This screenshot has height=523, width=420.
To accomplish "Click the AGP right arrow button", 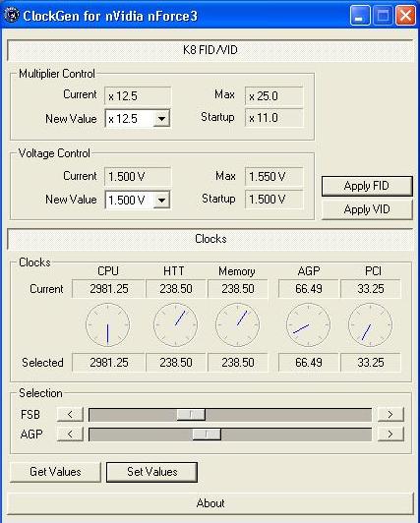I will pyautogui.click(x=390, y=434).
